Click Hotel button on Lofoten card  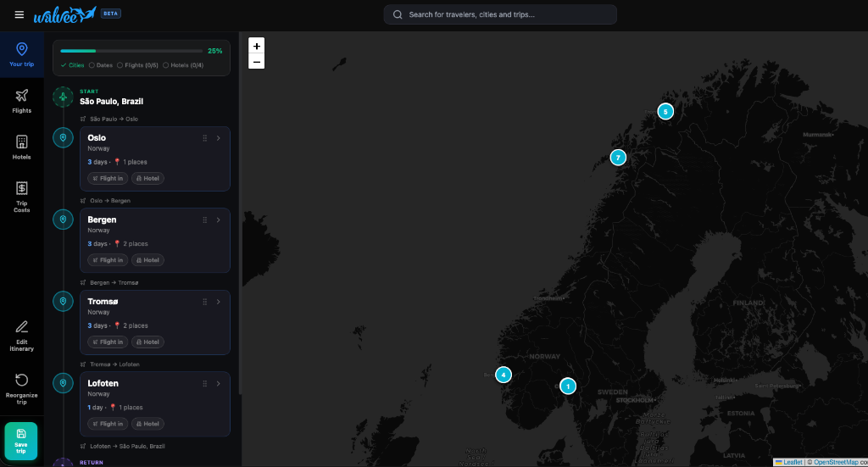[147, 424]
